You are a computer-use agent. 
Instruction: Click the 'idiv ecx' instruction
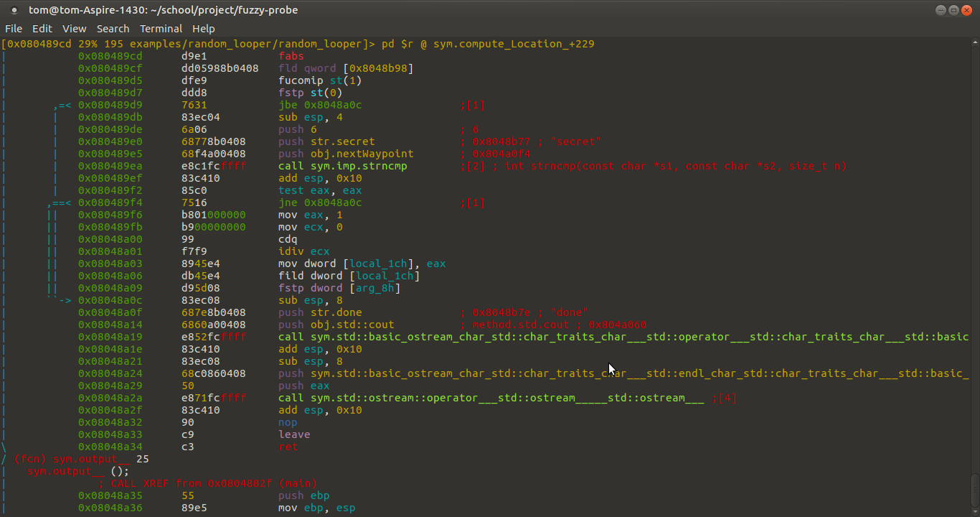(304, 251)
